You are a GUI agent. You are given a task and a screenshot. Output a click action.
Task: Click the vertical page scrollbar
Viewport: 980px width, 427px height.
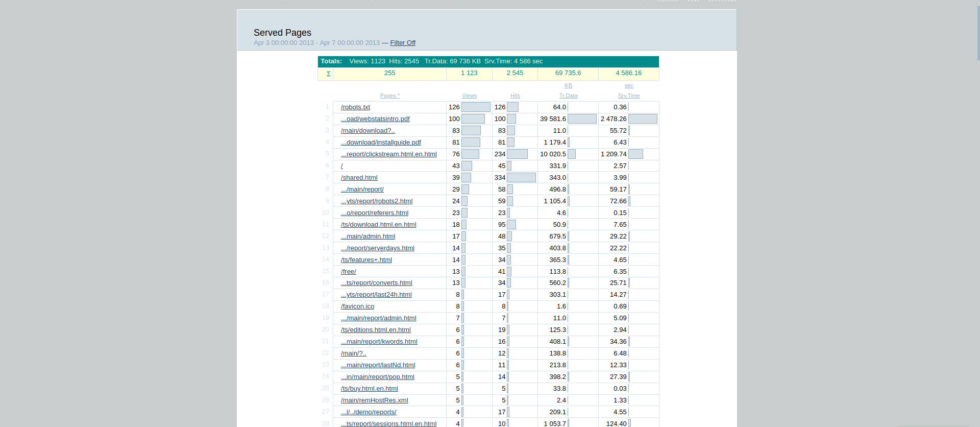pyautogui.click(x=977, y=31)
